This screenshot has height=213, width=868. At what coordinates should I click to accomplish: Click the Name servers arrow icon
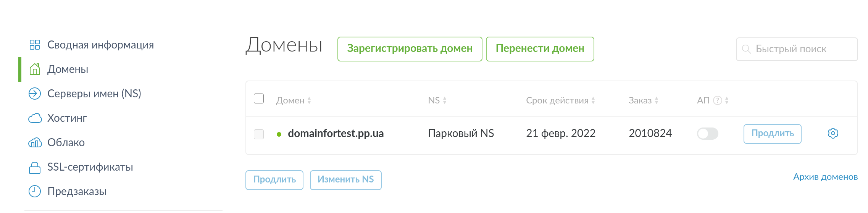[35, 94]
